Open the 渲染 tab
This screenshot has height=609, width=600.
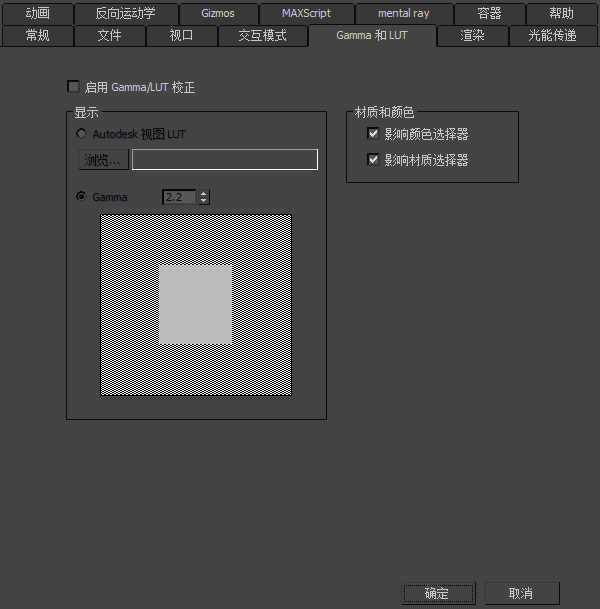click(473, 36)
